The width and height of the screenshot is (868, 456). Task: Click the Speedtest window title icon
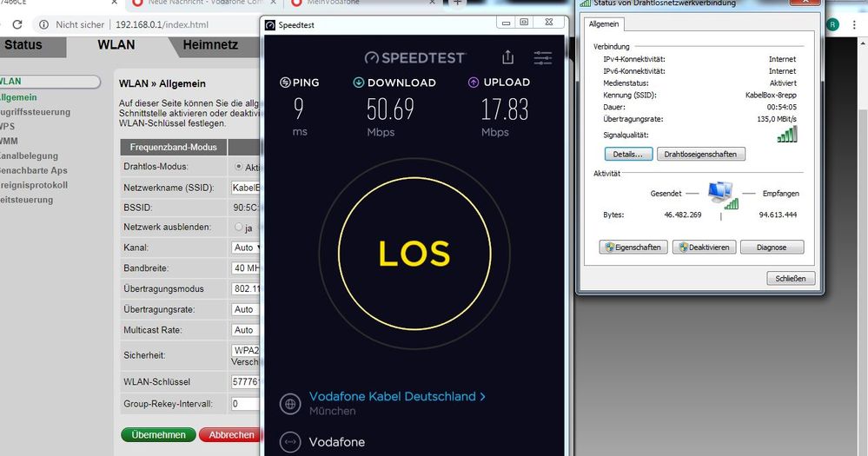point(270,25)
